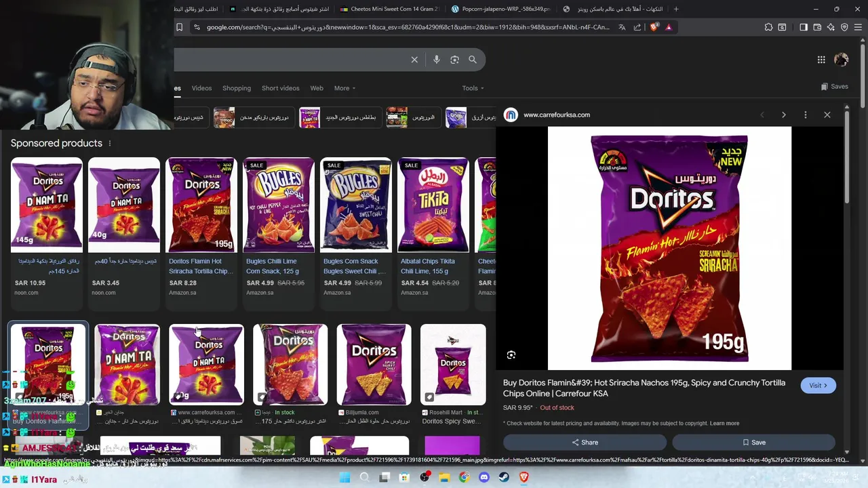Click the Save button in preview panel
The height and width of the screenshot is (488, 868).
click(753, 443)
